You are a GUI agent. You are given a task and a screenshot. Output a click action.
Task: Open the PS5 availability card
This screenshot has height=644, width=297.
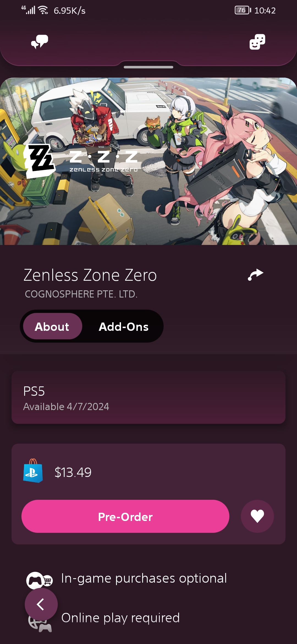click(x=148, y=396)
